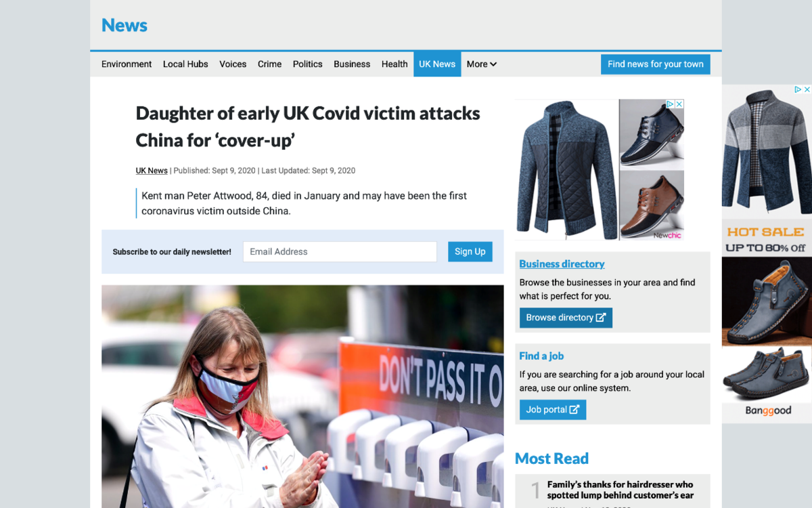The image size is (812, 508).
Task: Open the hairdresser Most Read story
Action: coord(620,490)
